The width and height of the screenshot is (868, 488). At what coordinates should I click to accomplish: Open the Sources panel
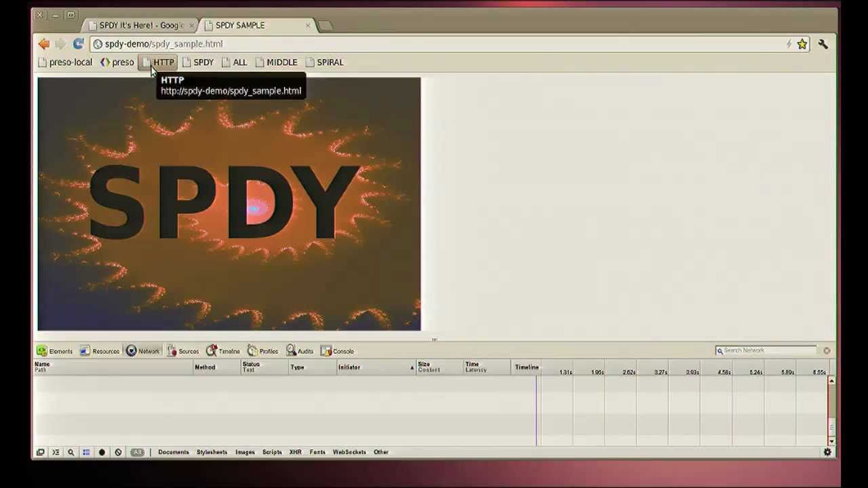point(183,351)
